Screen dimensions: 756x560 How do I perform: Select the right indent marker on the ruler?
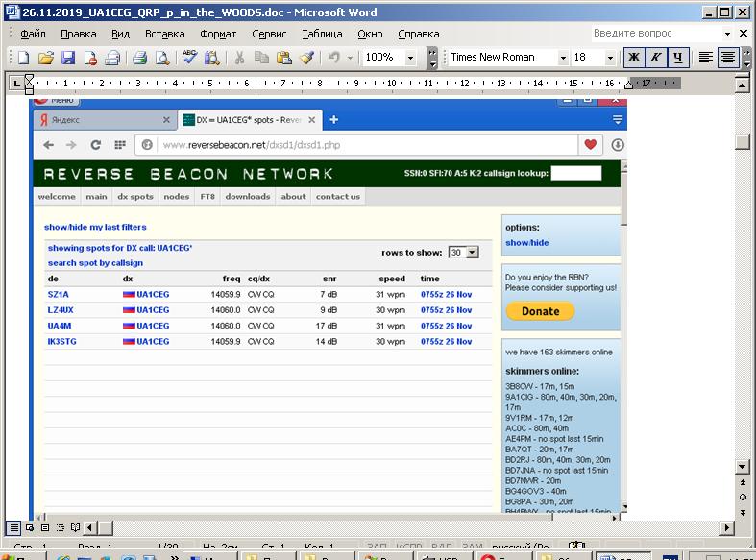pyautogui.click(x=628, y=85)
